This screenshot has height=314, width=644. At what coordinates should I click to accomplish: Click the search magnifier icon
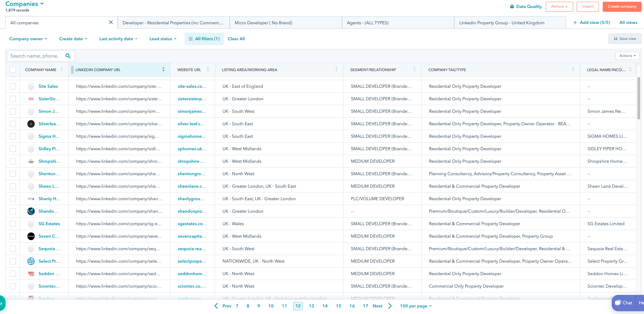[68, 56]
